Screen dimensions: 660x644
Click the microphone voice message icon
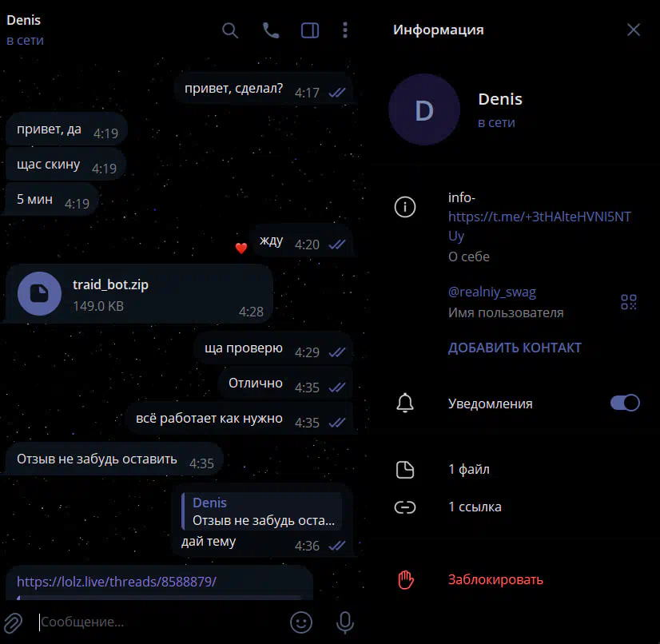pos(344,622)
